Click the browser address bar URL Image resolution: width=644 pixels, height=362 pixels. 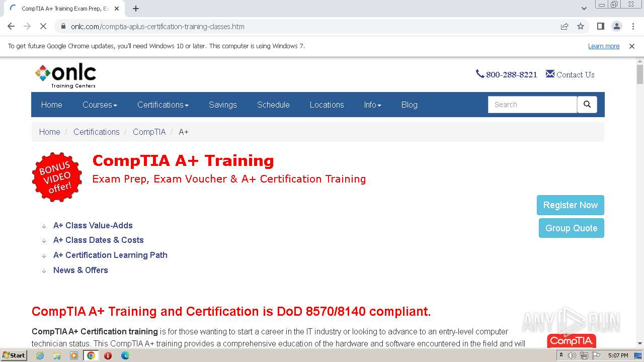[x=157, y=26]
